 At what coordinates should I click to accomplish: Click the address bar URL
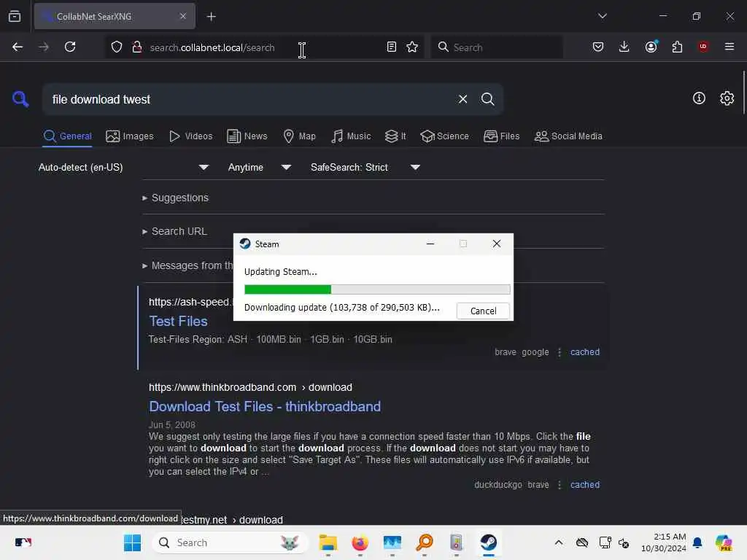212,47
